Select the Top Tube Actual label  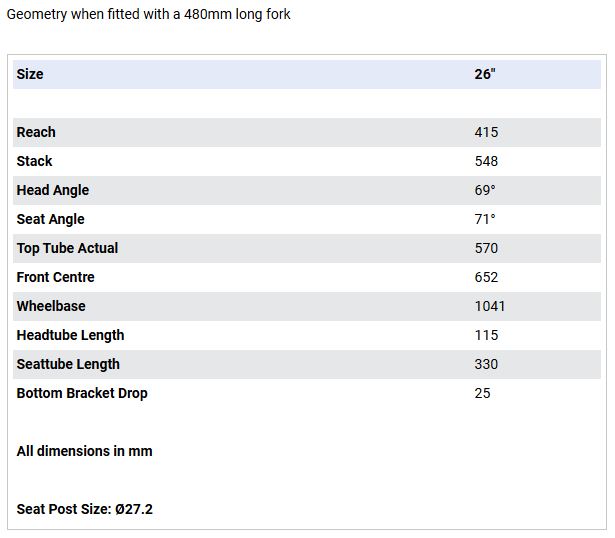[x=67, y=248]
